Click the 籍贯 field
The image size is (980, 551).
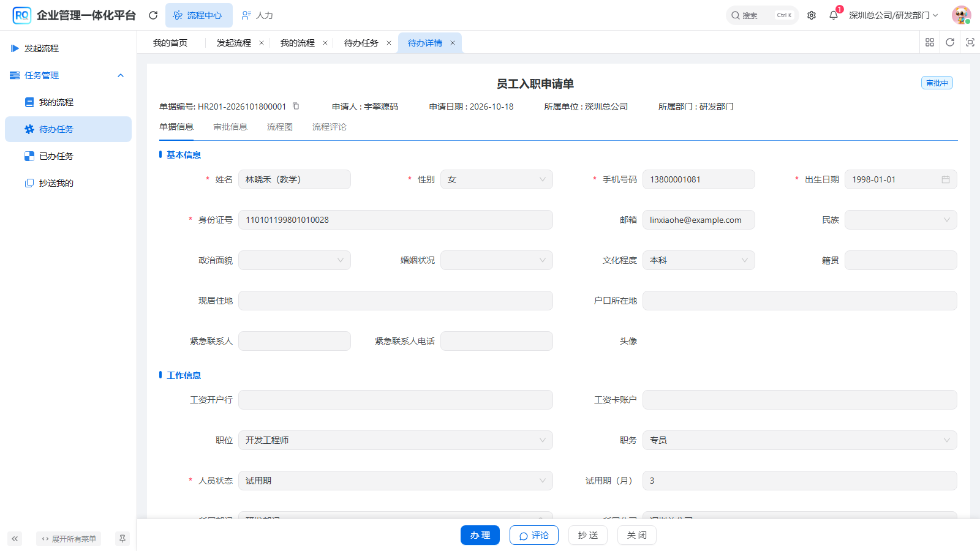(901, 260)
